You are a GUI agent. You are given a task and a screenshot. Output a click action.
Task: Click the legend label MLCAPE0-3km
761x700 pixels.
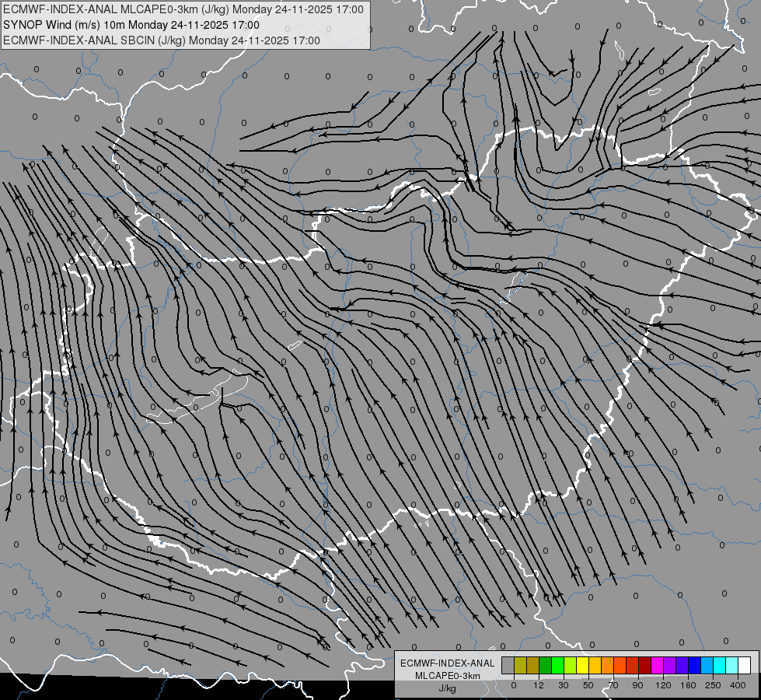click(x=448, y=676)
